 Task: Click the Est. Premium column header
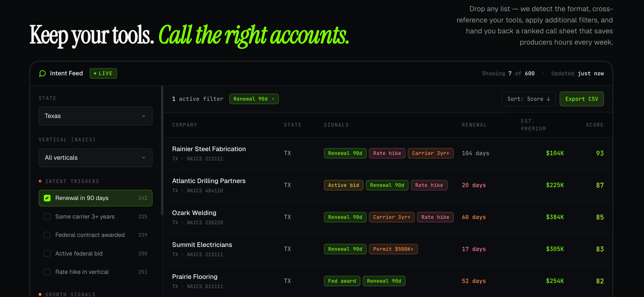(533, 125)
